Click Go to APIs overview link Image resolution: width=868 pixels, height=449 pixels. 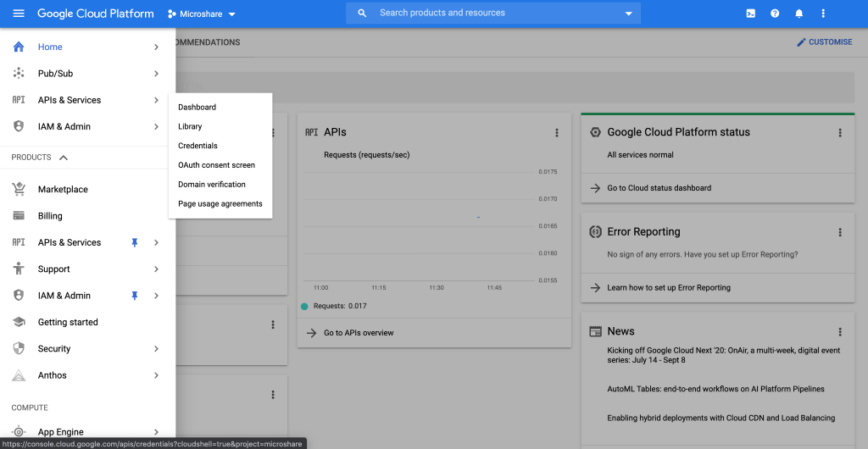(x=359, y=333)
